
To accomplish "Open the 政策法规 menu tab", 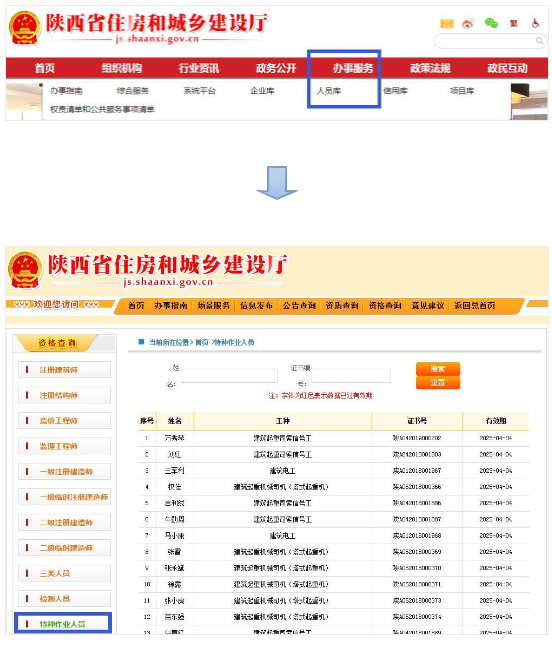I will tap(430, 68).
